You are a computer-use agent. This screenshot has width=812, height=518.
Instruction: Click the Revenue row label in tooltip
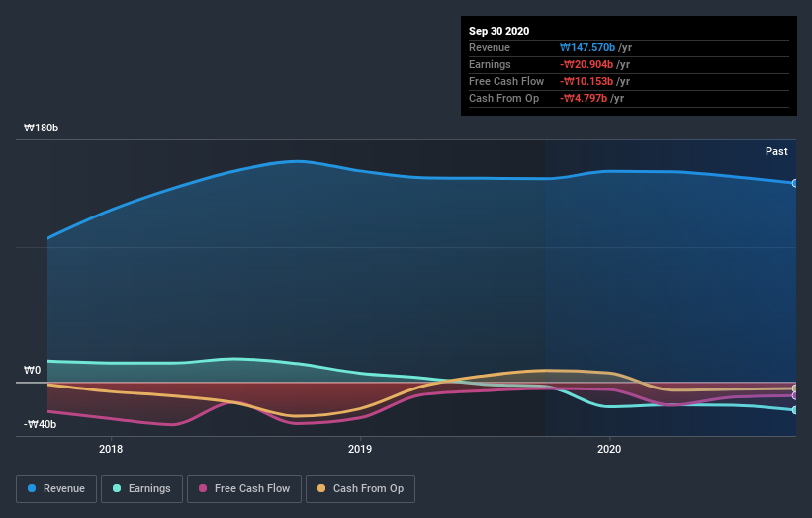point(490,47)
